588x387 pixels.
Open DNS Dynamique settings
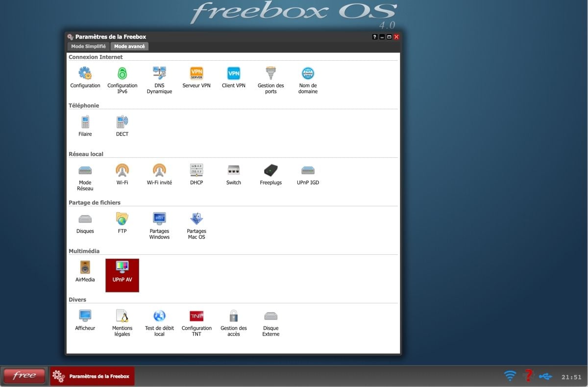pyautogui.click(x=159, y=81)
